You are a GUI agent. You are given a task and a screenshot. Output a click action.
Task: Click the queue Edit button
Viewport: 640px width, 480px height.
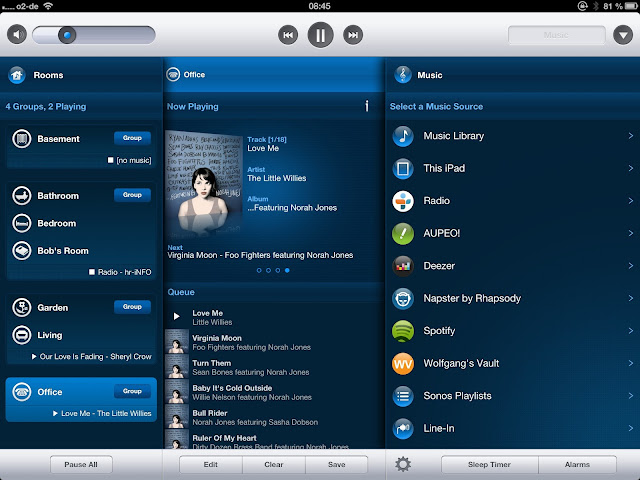click(x=211, y=464)
